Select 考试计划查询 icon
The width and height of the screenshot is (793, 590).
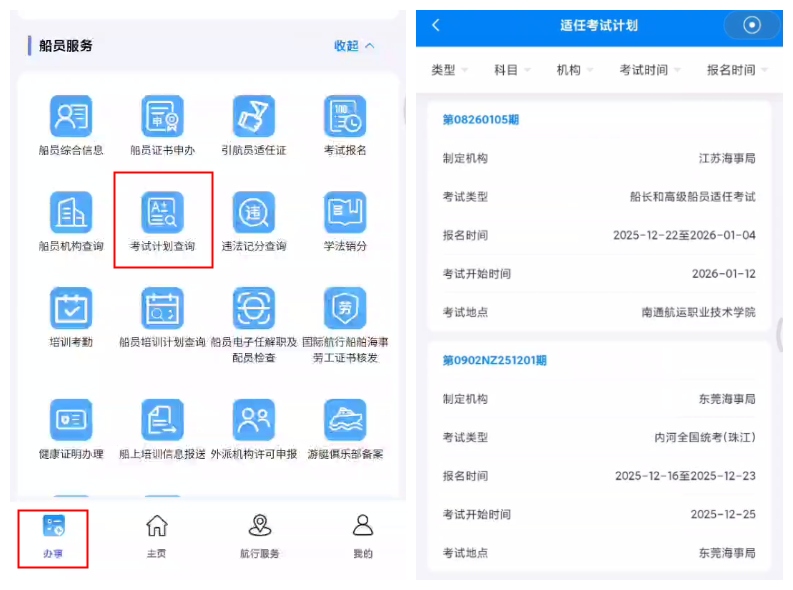pyautogui.click(x=162, y=212)
